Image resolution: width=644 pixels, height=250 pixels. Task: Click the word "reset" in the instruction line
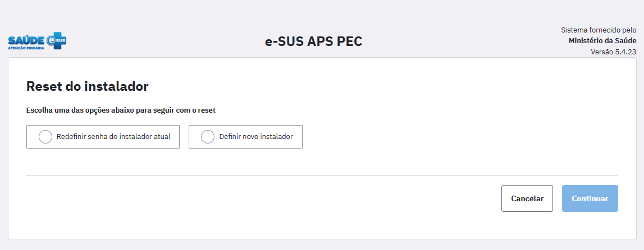click(x=206, y=110)
